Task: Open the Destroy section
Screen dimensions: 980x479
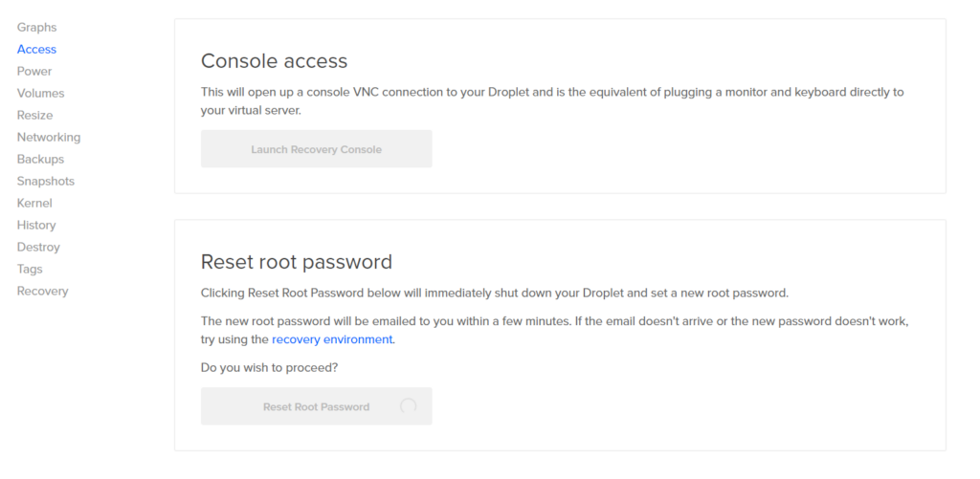Action: pos(38,248)
